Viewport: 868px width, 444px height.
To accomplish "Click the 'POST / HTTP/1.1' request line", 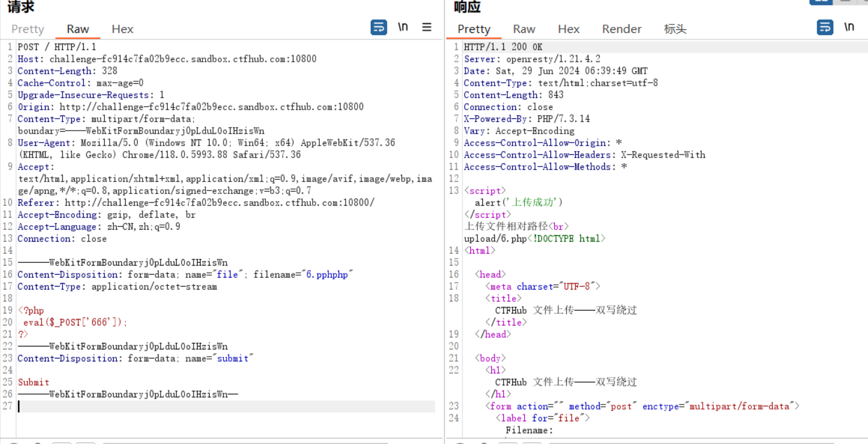I will coord(57,47).
